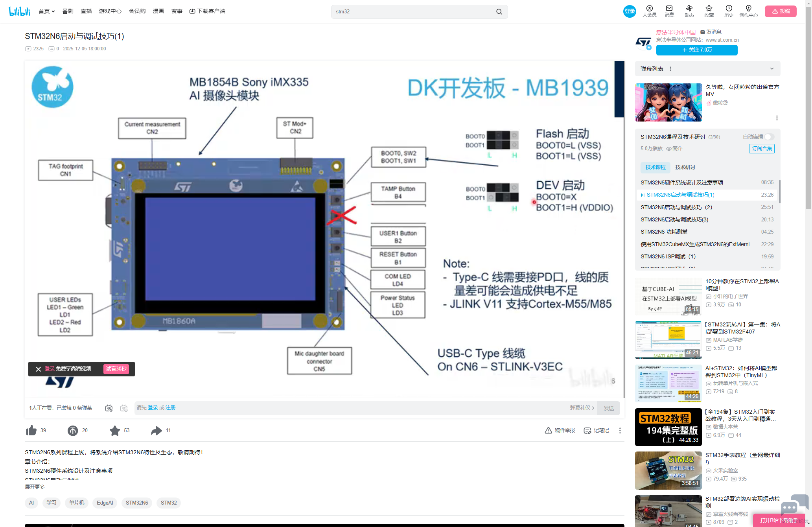Open the 番剧 nav item

(68, 11)
